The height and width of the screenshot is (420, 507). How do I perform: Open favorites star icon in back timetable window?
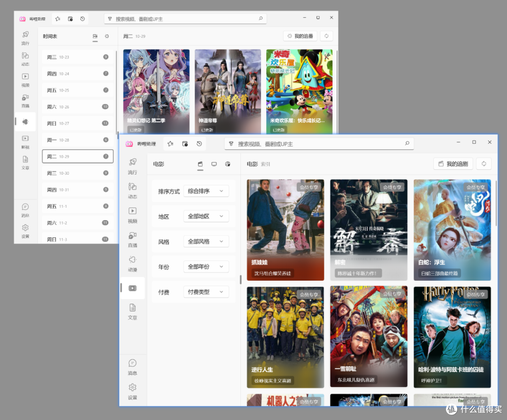[58, 19]
